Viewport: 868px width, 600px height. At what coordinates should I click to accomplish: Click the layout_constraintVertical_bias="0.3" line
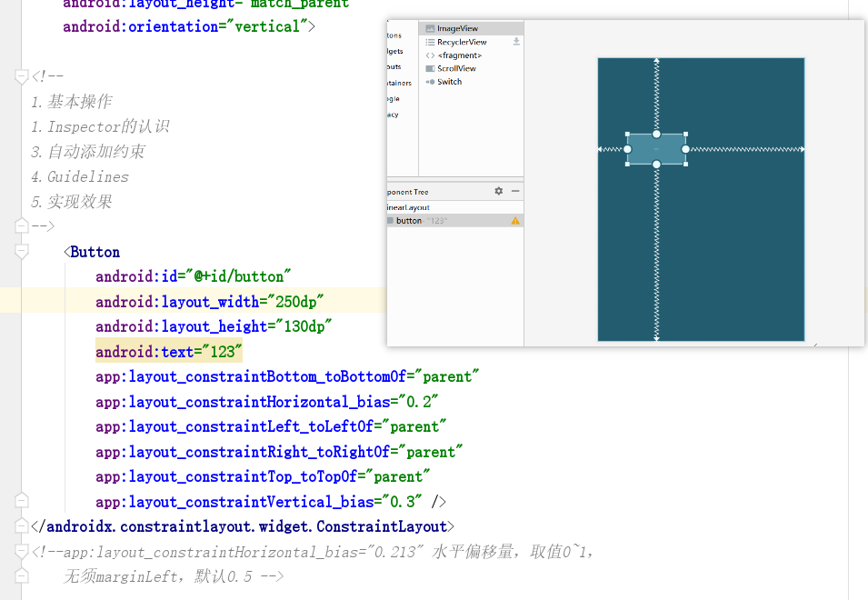click(270, 502)
